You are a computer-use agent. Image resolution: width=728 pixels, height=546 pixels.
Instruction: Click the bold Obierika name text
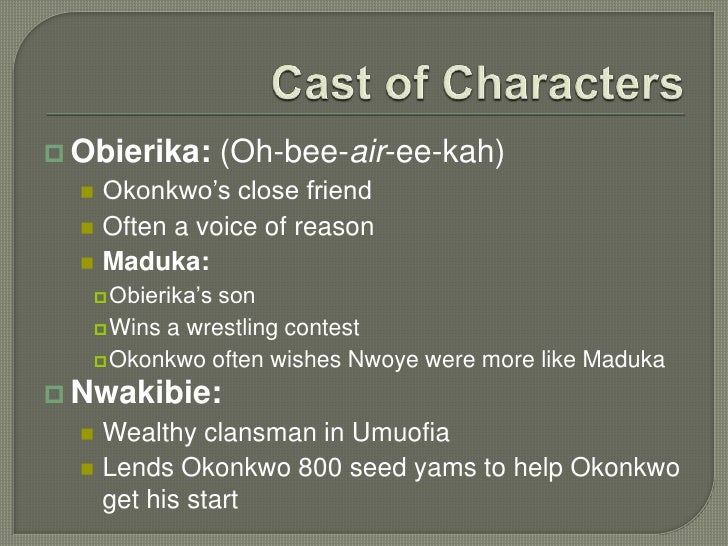click(x=141, y=151)
